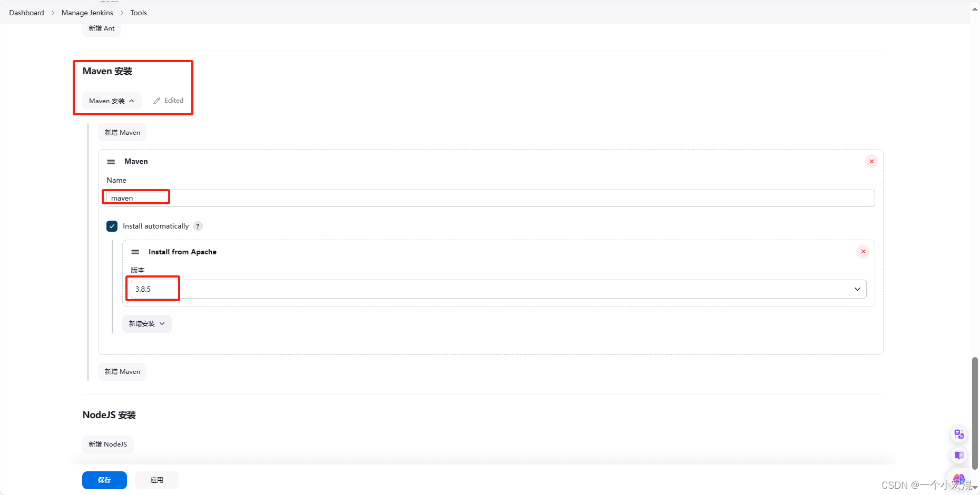Open help for Install automatically option

pyautogui.click(x=198, y=226)
